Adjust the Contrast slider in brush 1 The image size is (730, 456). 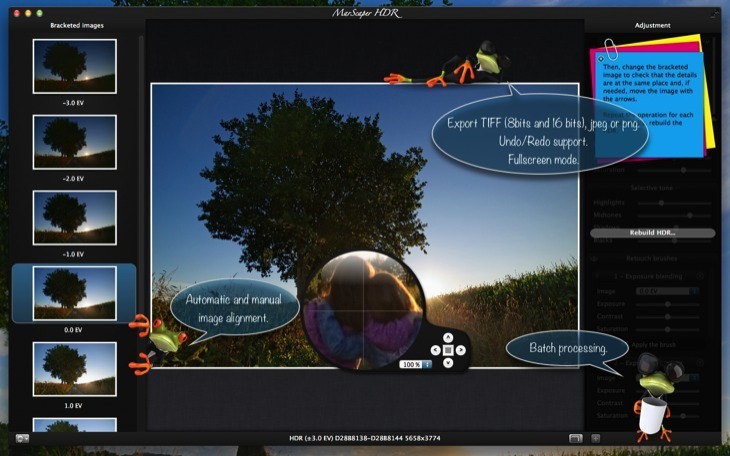coord(668,317)
